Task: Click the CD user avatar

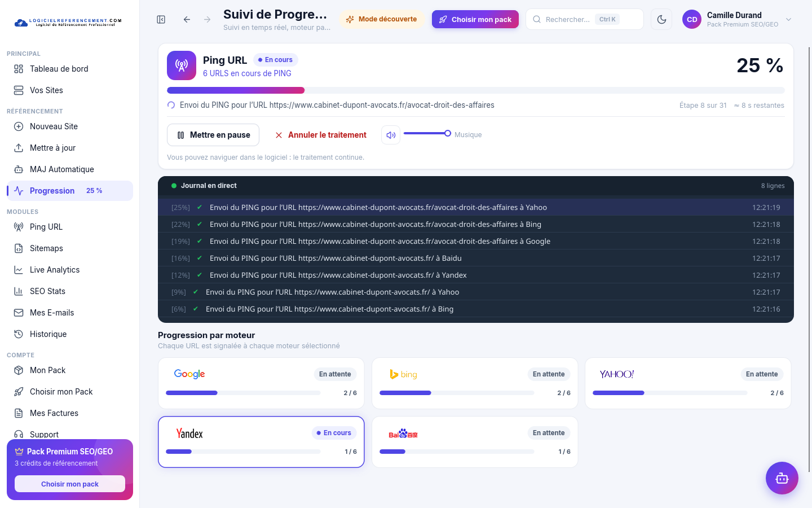Action: pos(692,19)
